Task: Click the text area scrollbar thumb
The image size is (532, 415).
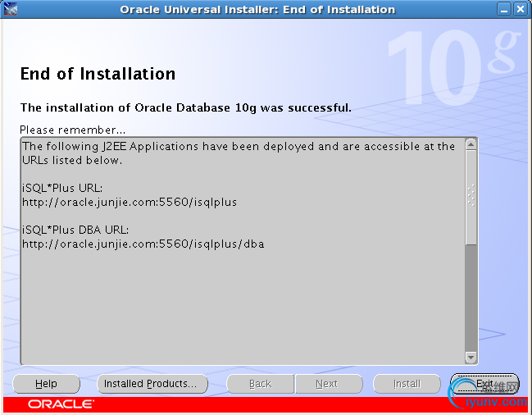Action: (x=471, y=198)
